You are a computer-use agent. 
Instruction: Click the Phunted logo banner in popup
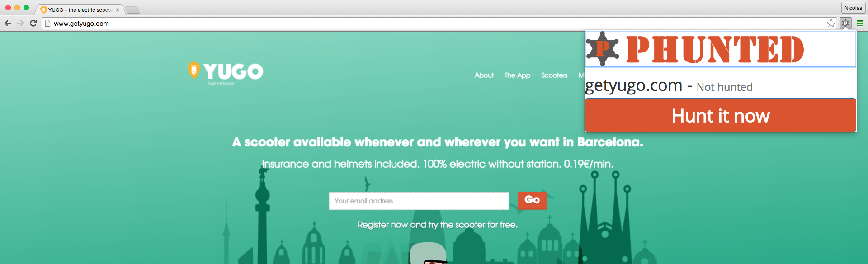click(720, 49)
